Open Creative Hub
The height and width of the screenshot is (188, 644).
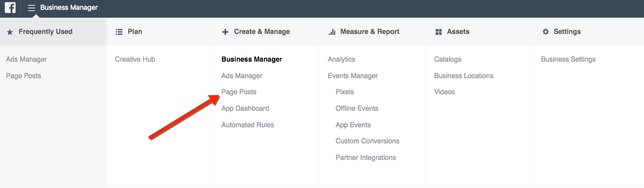[x=135, y=59]
